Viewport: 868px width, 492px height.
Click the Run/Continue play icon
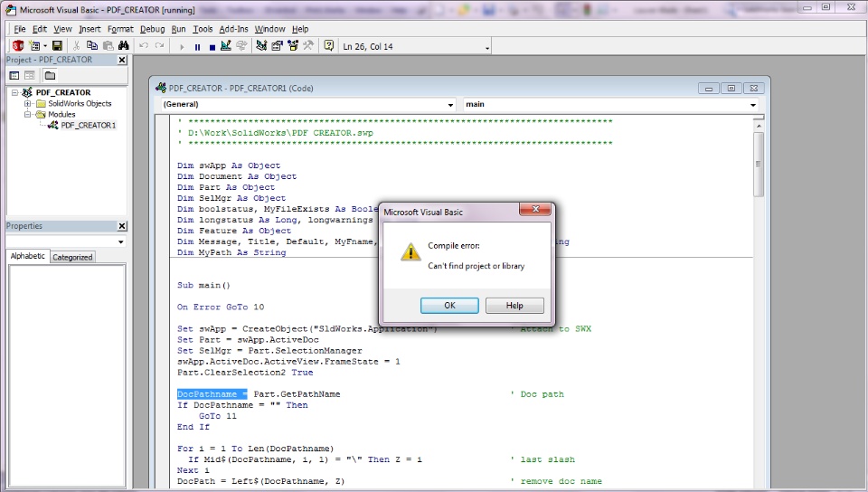click(x=181, y=47)
